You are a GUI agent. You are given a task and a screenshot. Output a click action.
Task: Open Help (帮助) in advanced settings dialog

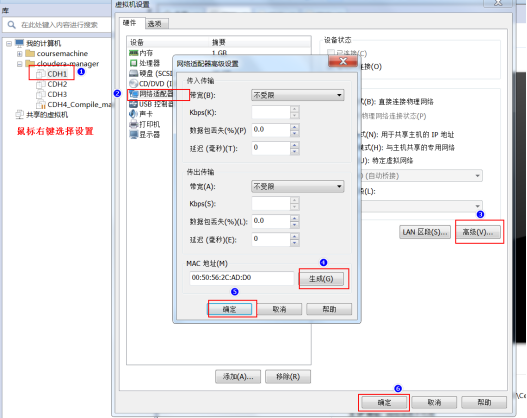tap(329, 309)
